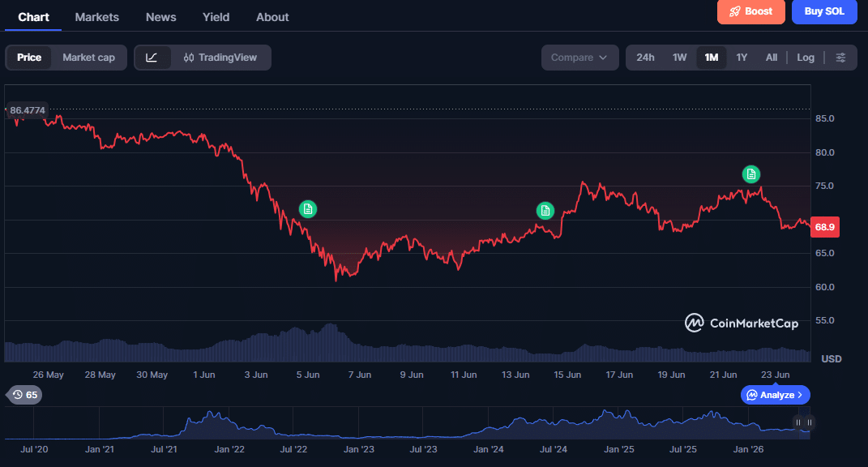Click the 75.0 price axis label
This screenshot has width=868, height=467.
click(x=825, y=186)
